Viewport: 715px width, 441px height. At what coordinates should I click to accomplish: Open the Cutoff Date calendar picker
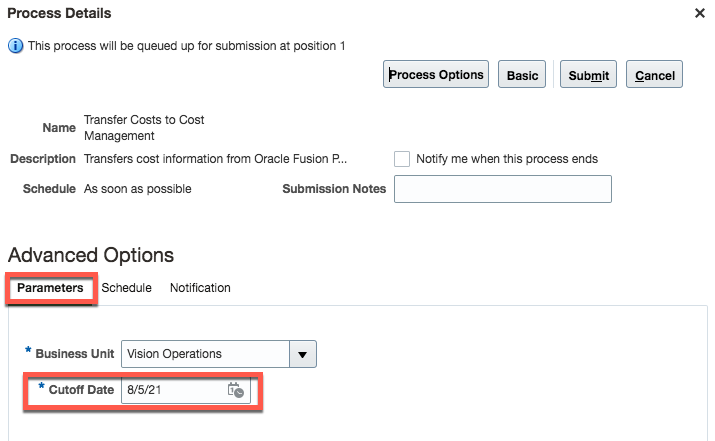(x=235, y=390)
